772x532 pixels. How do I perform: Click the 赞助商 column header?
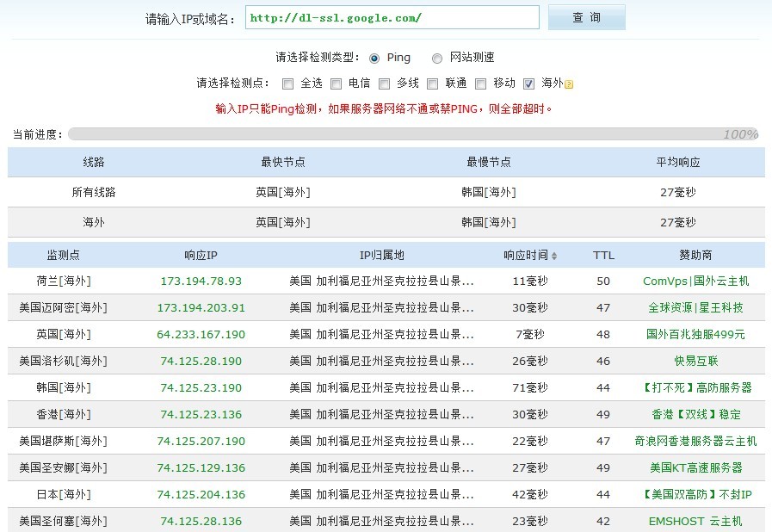coord(695,255)
